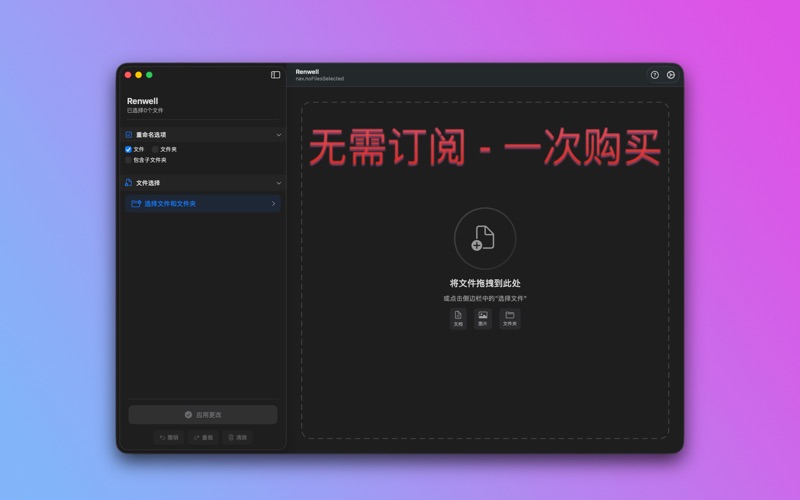Collapse the 重命名选项 section chevron
800x500 pixels.
[279, 135]
